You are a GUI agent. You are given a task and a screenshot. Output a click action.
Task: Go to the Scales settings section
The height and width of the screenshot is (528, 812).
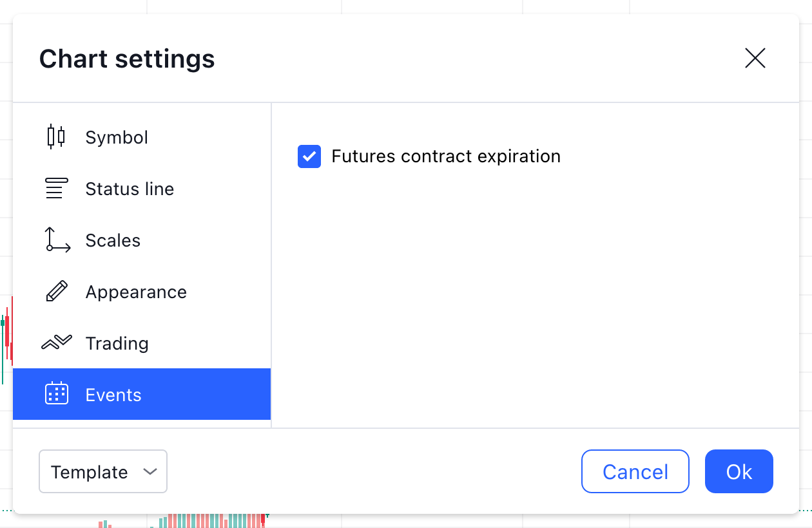pyautogui.click(x=113, y=240)
